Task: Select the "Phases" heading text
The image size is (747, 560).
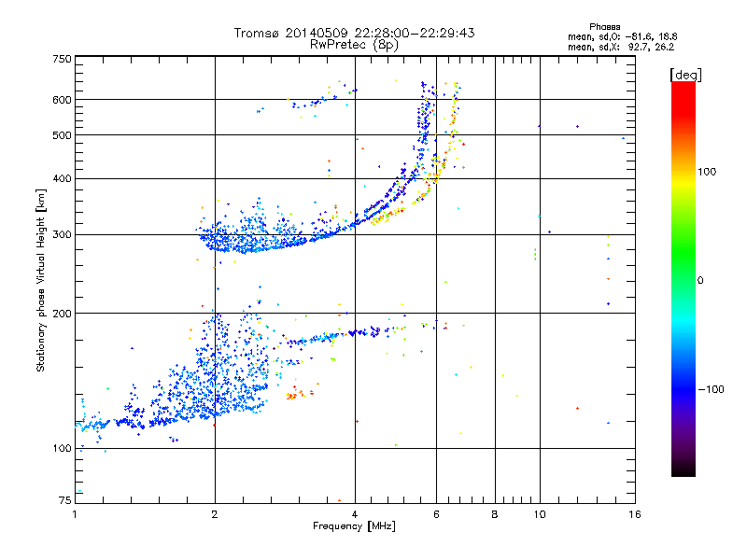Action: tap(604, 27)
